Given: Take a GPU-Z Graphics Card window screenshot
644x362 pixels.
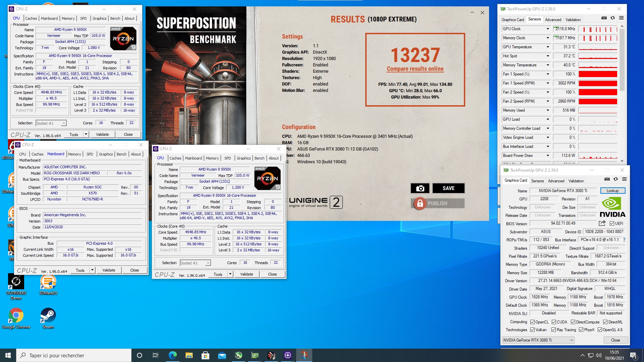Looking at the screenshot, I should point(607,179).
